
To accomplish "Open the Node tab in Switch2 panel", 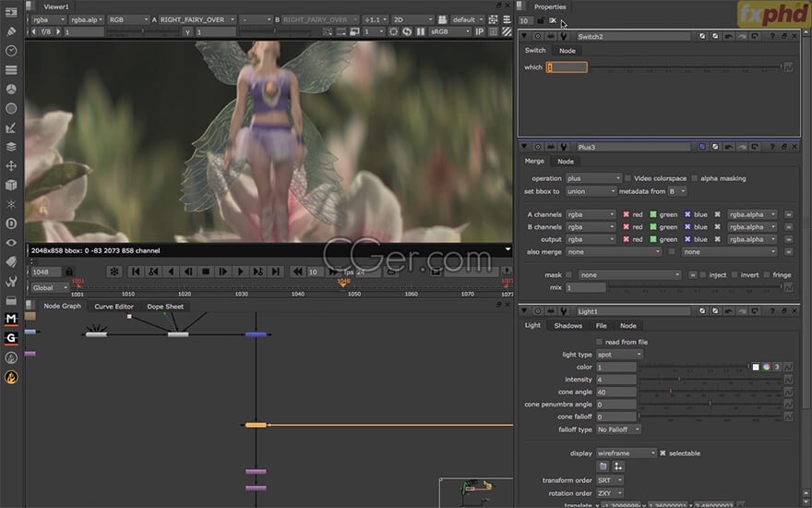I will pos(567,51).
